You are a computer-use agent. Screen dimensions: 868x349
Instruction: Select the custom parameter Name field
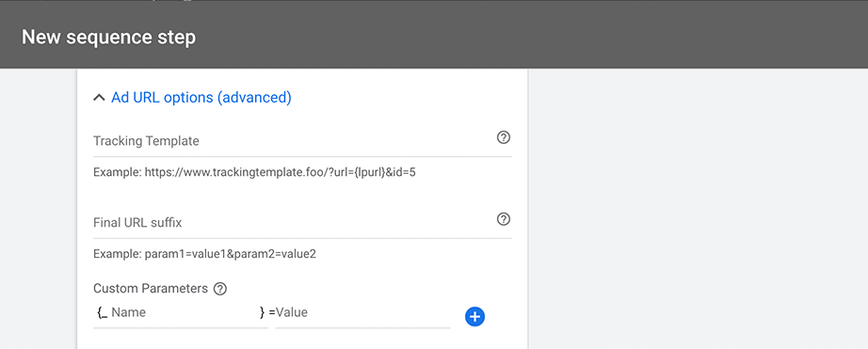click(x=185, y=312)
